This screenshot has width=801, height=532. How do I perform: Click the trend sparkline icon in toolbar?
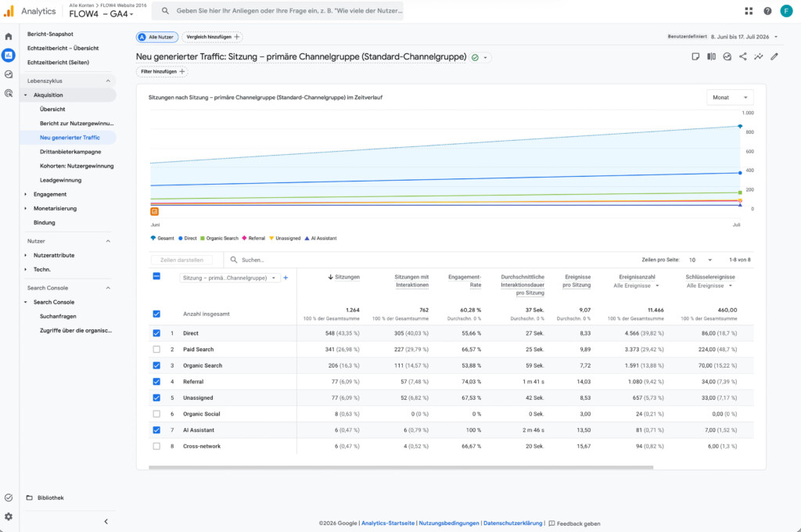[x=759, y=57]
